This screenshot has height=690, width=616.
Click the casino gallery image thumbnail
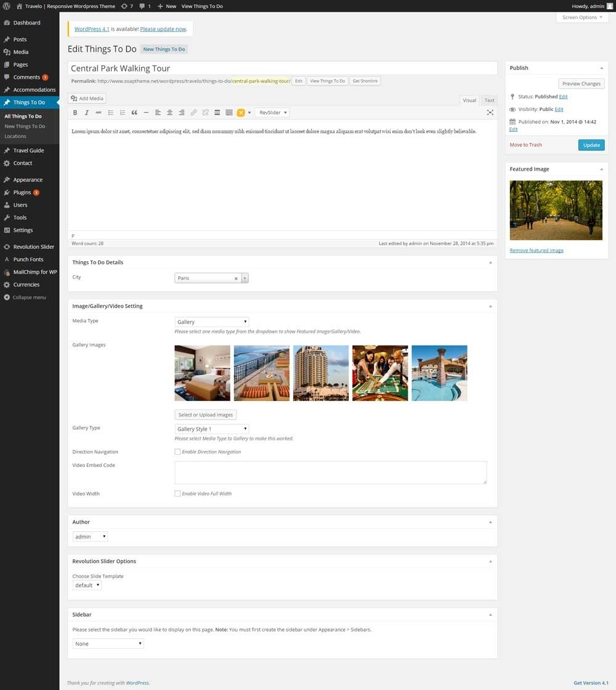click(x=380, y=373)
